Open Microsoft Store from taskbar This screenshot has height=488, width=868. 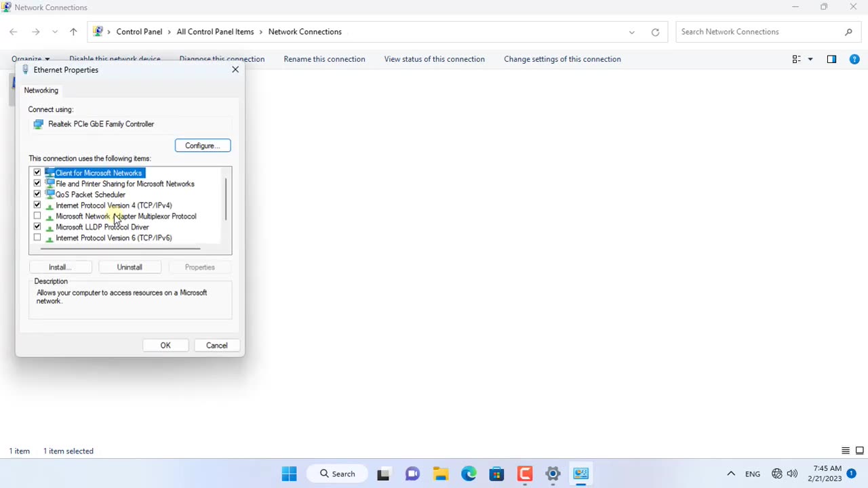tap(496, 474)
